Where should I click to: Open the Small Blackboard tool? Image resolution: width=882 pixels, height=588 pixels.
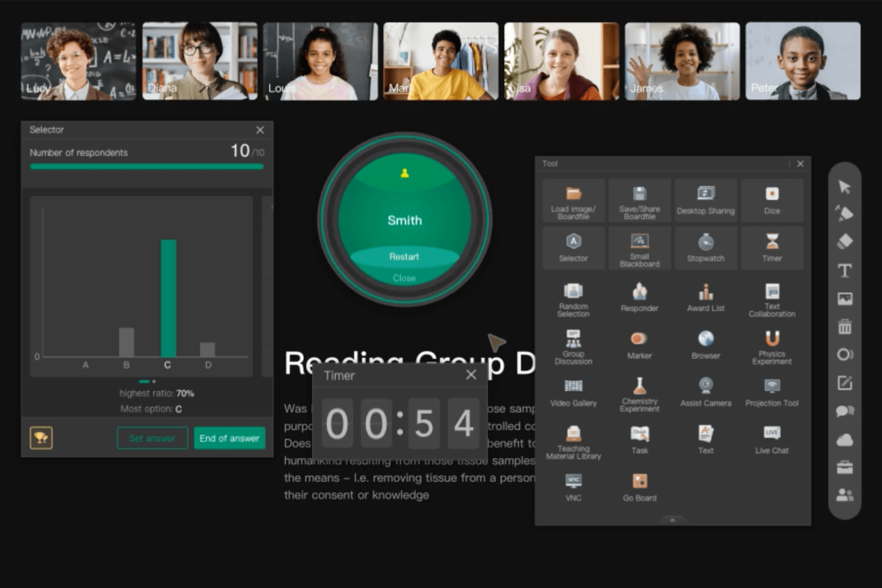tap(639, 248)
